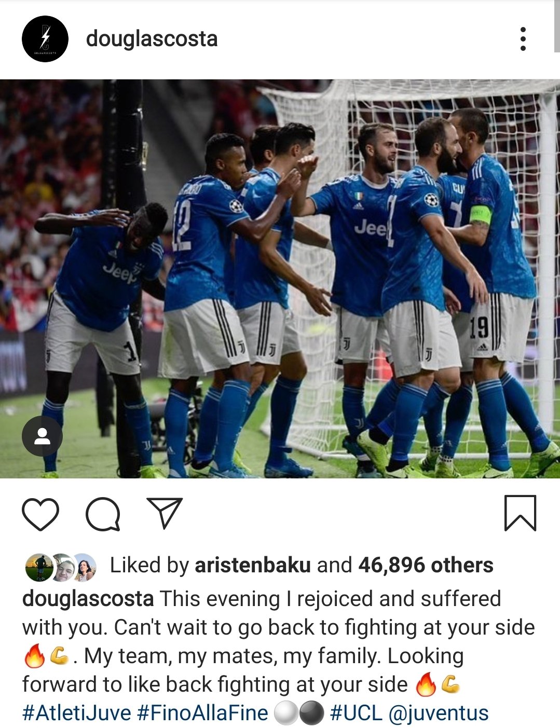
Task: Open the three-dot post options menu
Action: (x=523, y=39)
